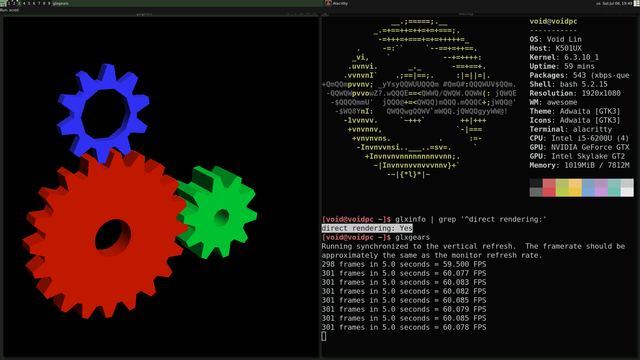Click the 'Terminal: alacritty' line
This screenshot has height=360, width=640.
coord(571,129)
